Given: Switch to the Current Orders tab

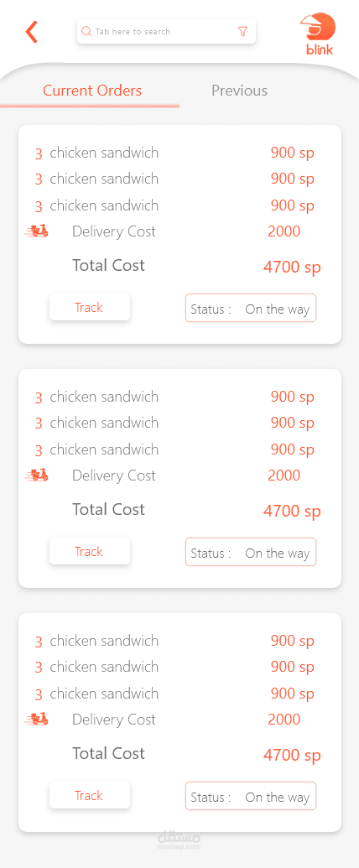Looking at the screenshot, I should coord(92,91).
